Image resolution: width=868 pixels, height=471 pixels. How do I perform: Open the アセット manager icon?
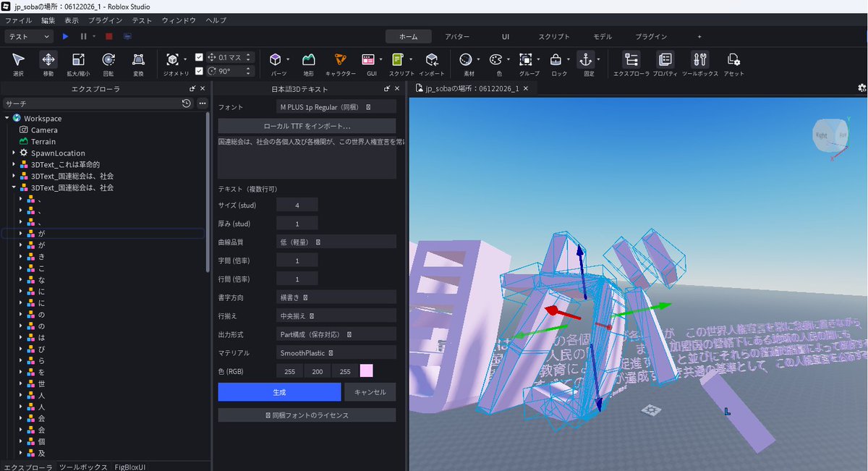(733, 60)
